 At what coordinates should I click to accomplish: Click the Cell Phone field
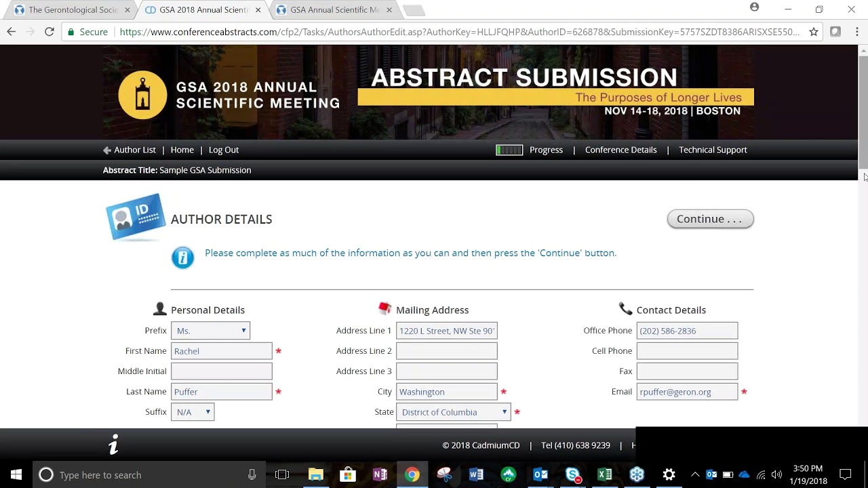tap(687, 351)
